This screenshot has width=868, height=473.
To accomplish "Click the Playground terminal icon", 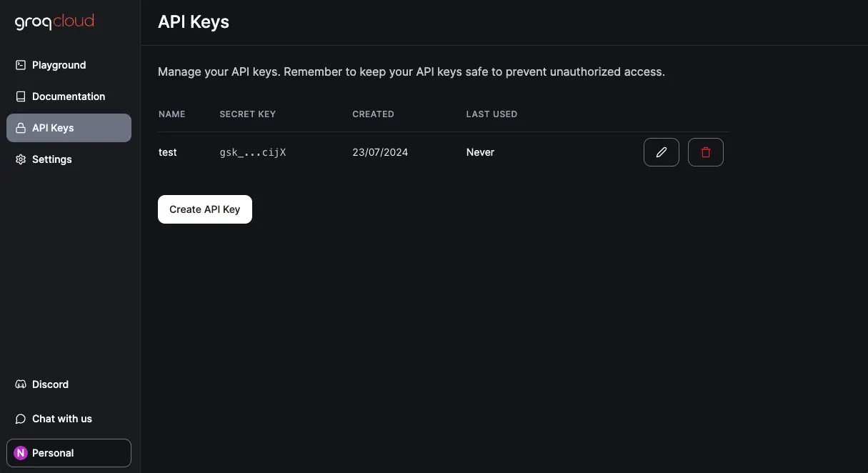I will 21,65.
